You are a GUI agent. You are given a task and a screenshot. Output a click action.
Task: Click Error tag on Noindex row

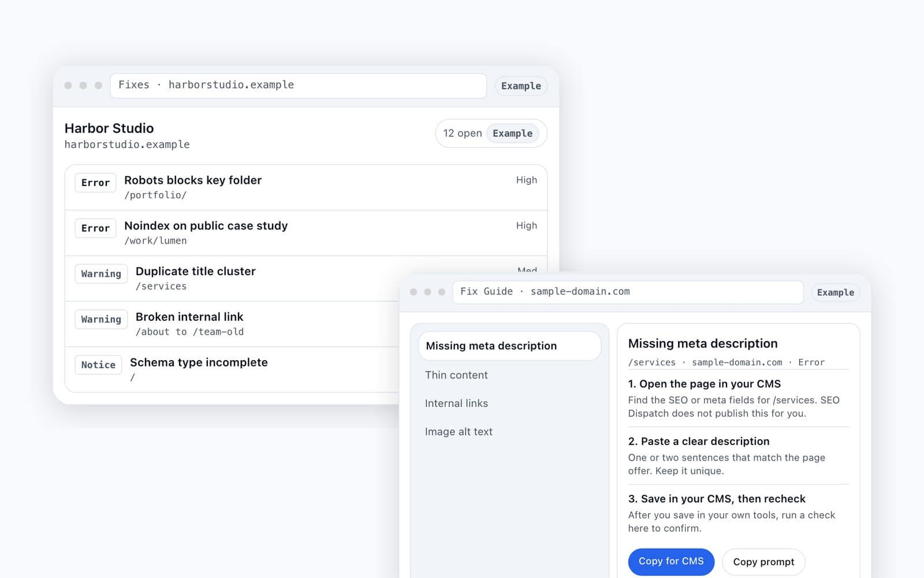coord(95,228)
